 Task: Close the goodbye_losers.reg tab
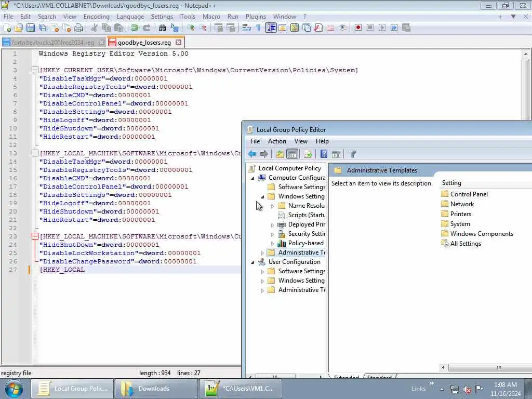tap(179, 43)
